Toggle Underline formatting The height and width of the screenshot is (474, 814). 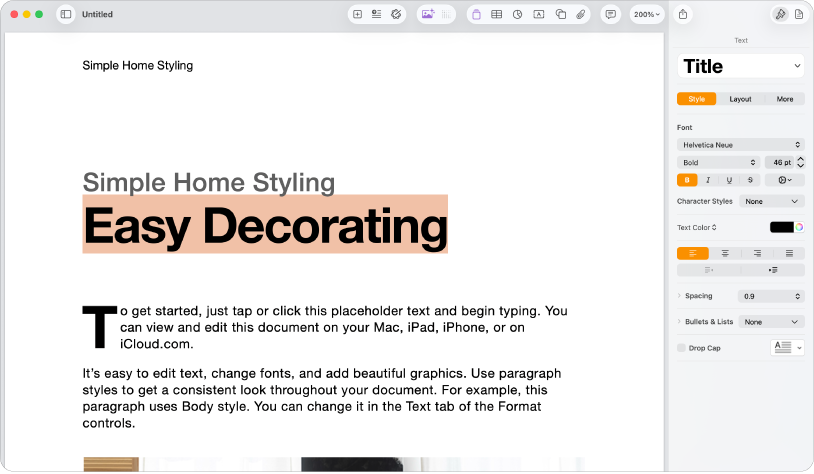click(x=729, y=180)
